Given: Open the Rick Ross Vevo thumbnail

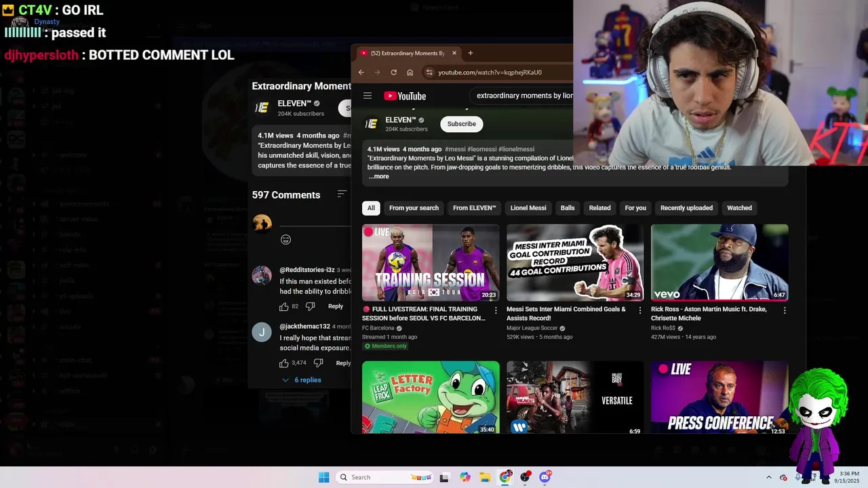Looking at the screenshot, I should coord(719,262).
